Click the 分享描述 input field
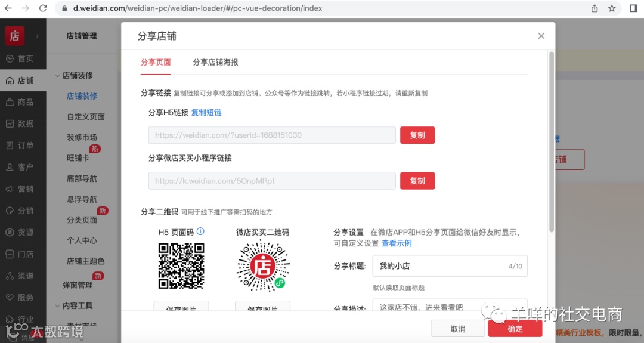This screenshot has width=644, height=343. point(450,306)
